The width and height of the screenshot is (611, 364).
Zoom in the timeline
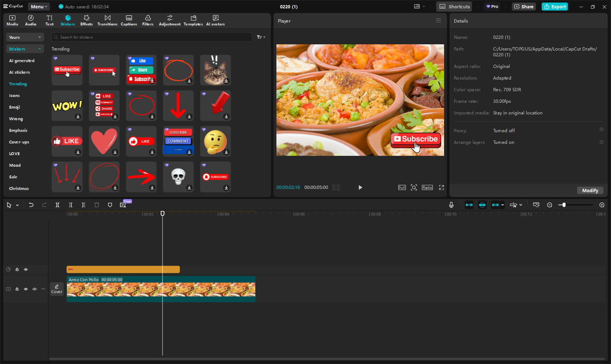click(602, 205)
